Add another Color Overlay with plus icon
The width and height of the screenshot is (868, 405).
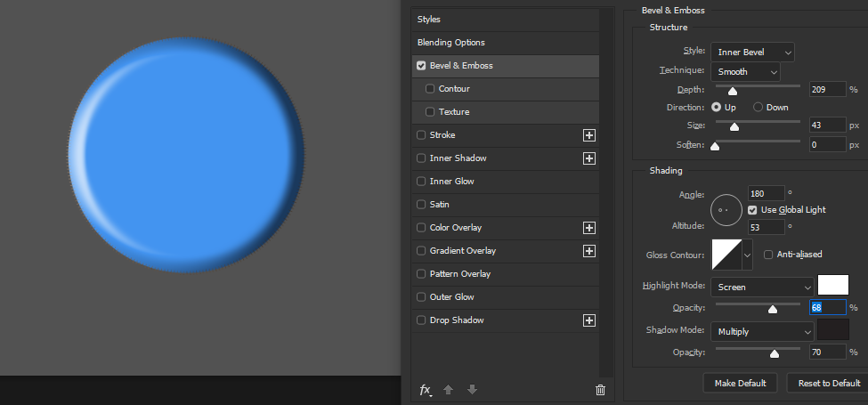pos(589,227)
